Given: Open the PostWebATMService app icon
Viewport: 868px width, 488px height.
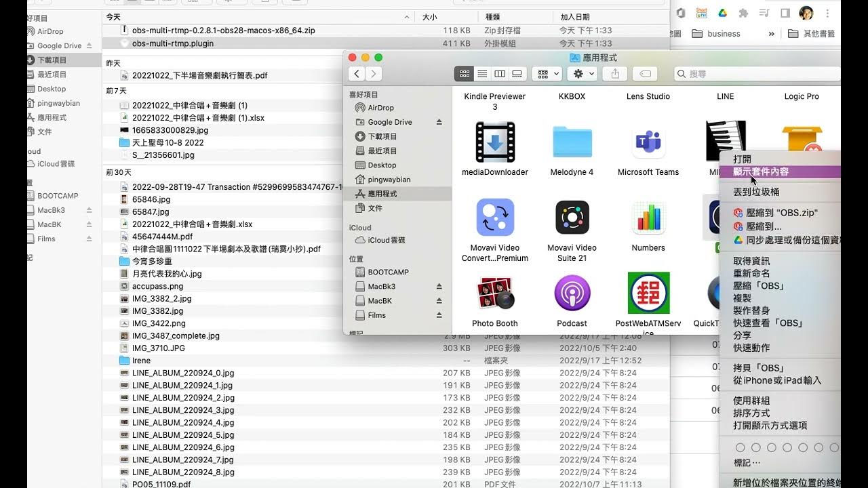Looking at the screenshot, I should (648, 293).
